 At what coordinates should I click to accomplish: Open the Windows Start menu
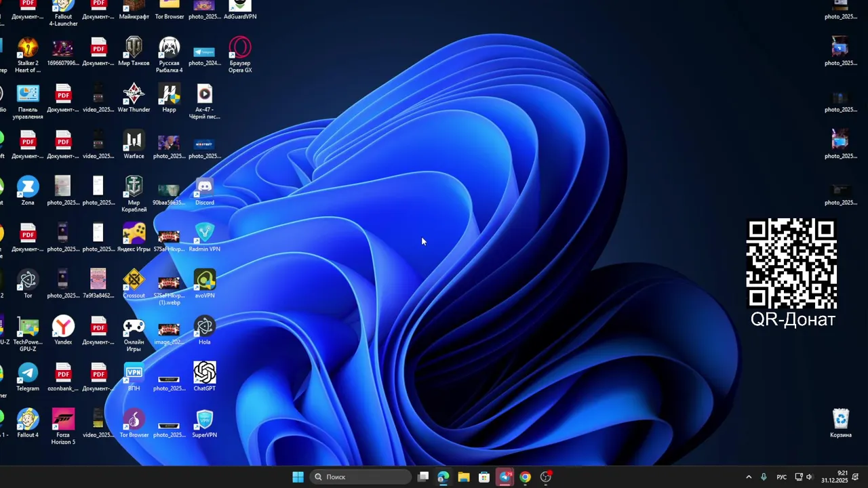click(298, 477)
